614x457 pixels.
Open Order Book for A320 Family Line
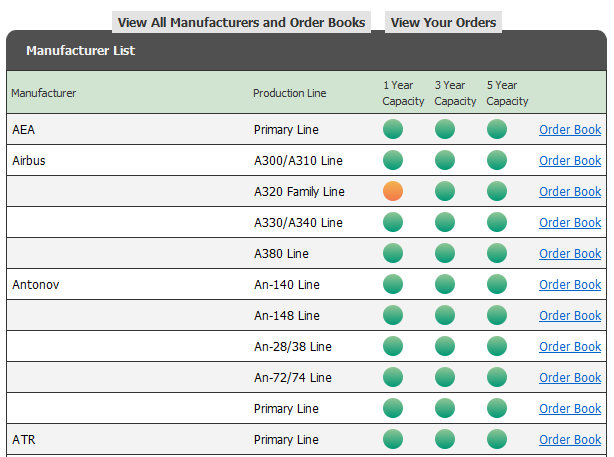(570, 191)
